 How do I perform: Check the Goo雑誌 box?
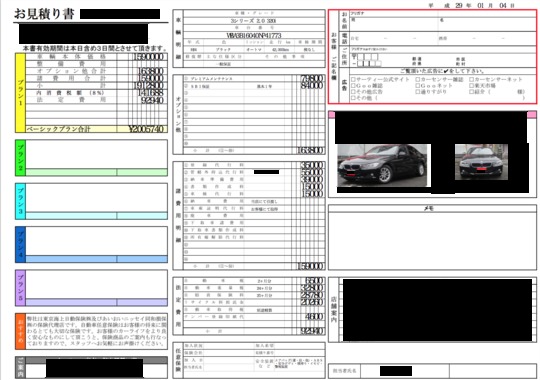click(x=353, y=85)
